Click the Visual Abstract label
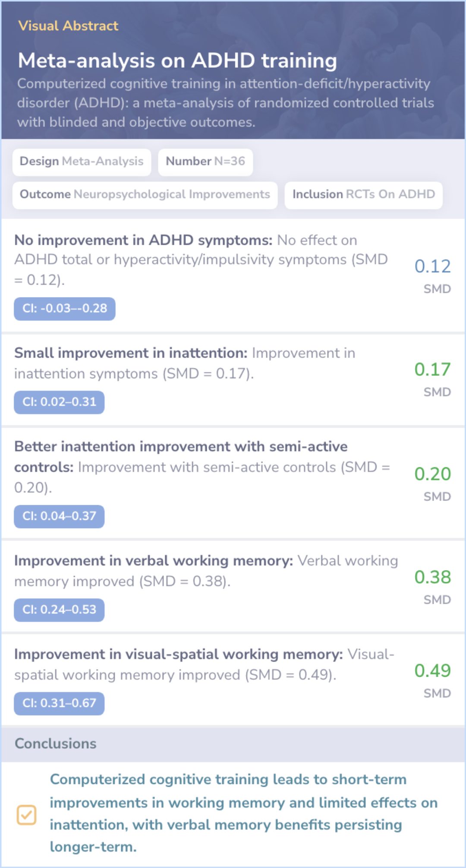Image resolution: width=466 pixels, height=868 pixels. (x=68, y=26)
